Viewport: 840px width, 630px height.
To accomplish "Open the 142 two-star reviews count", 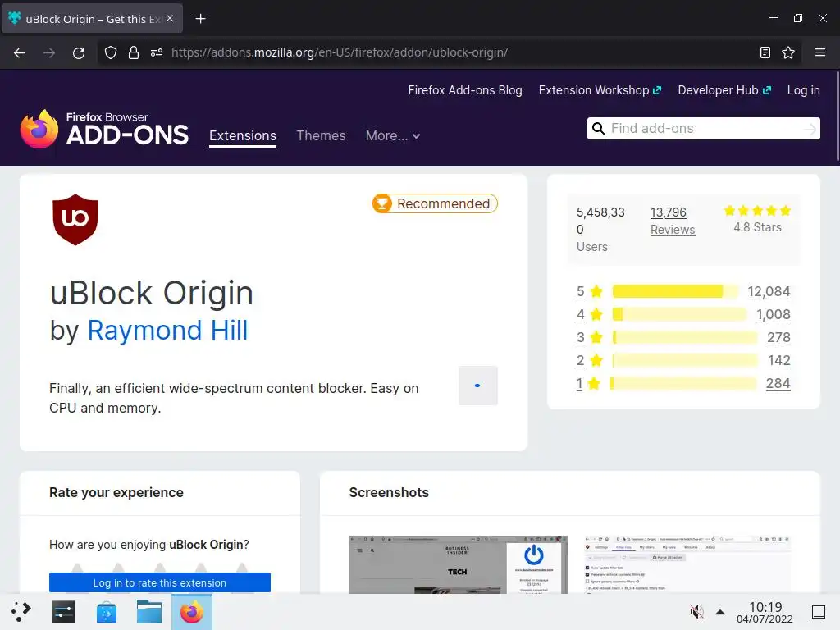I will point(779,361).
